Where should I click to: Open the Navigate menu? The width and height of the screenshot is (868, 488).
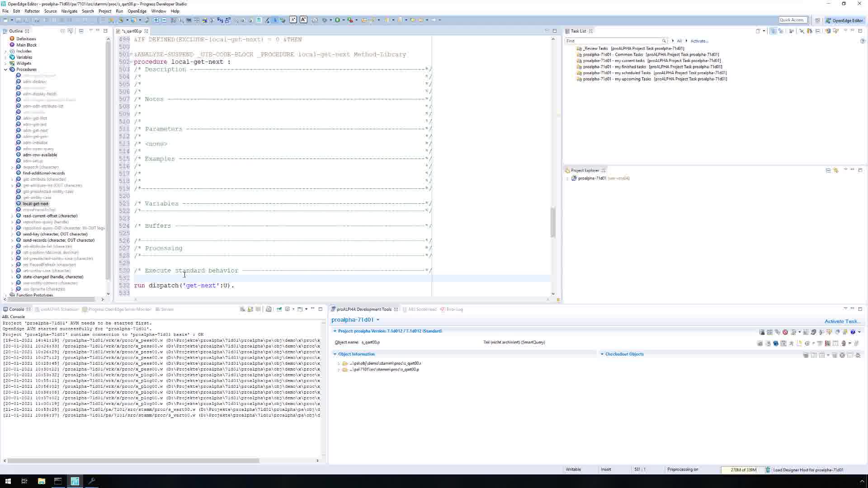tap(69, 11)
